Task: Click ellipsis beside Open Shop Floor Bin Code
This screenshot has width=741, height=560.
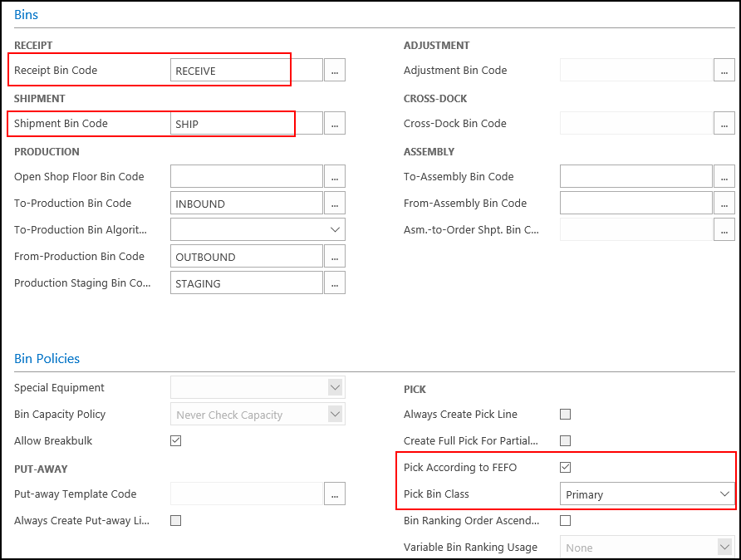Action: pyautogui.click(x=335, y=177)
